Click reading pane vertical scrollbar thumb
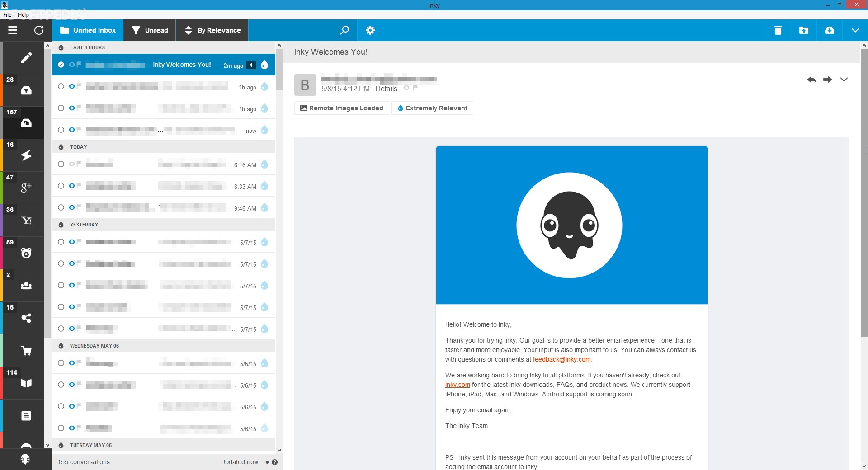Viewport: 868px width, 470px height. tap(864, 193)
